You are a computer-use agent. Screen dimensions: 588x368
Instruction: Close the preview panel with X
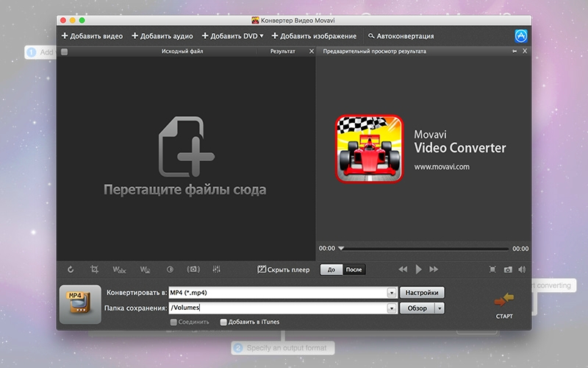[x=525, y=51]
